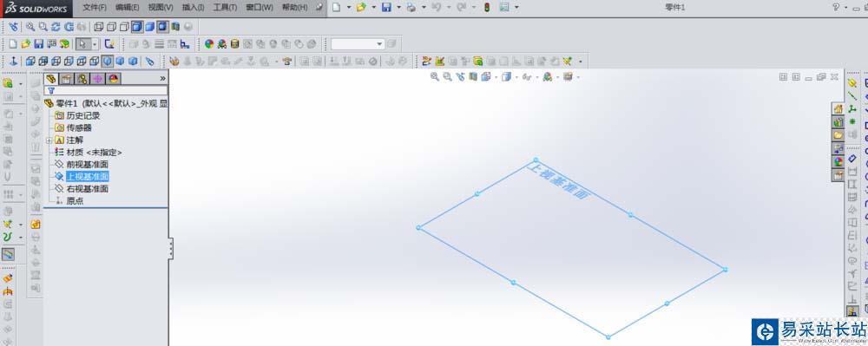Select Wireframe display style
The height and width of the screenshot is (346, 868).
coord(99,27)
